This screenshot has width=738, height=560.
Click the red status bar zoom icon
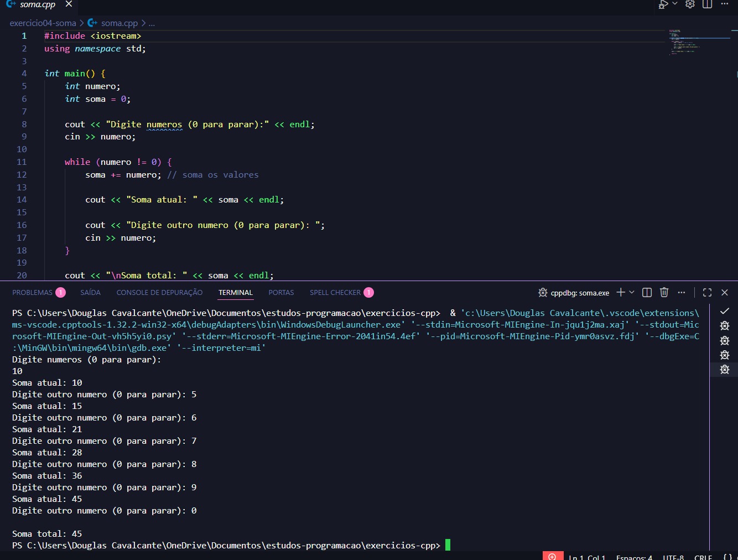click(x=552, y=556)
